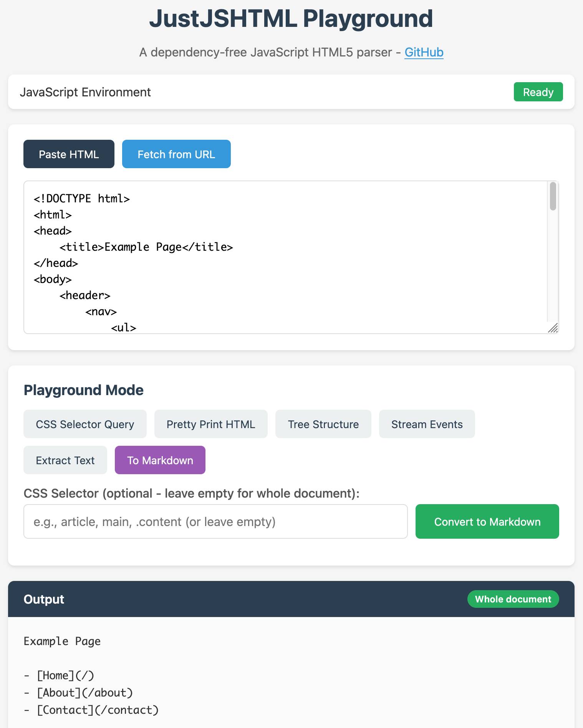Select the Extract Text mode
Viewport: 583px width, 728px height.
click(65, 460)
